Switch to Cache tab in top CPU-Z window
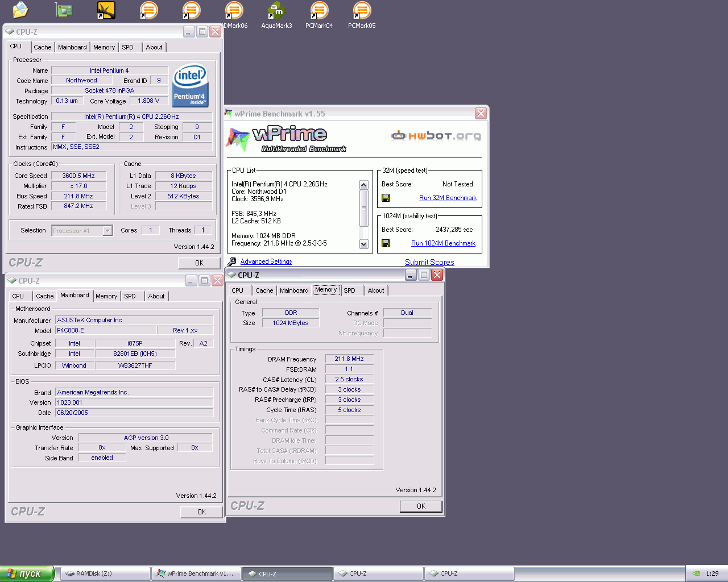 (x=42, y=47)
